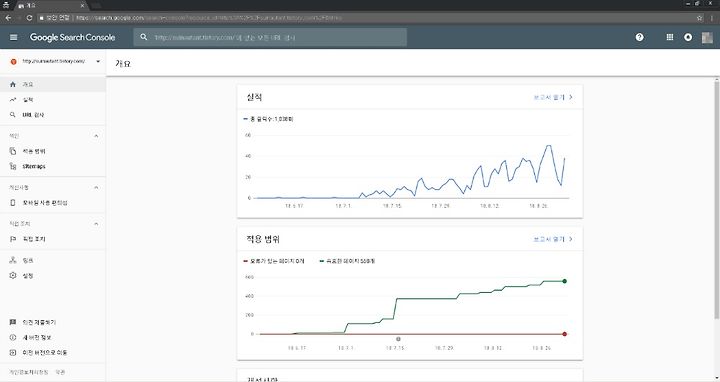The height and width of the screenshot is (382, 720).
Task: Click the secure connection lock icon
Action: (41, 18)
